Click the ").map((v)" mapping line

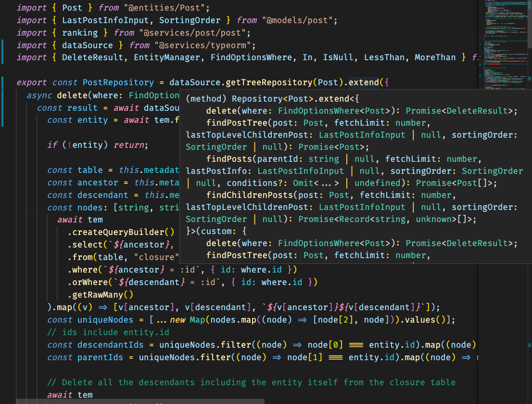[x=70, y=308]
